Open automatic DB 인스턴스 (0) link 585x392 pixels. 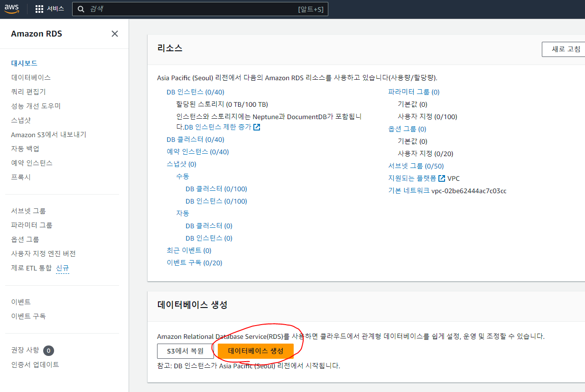(209, 238)
